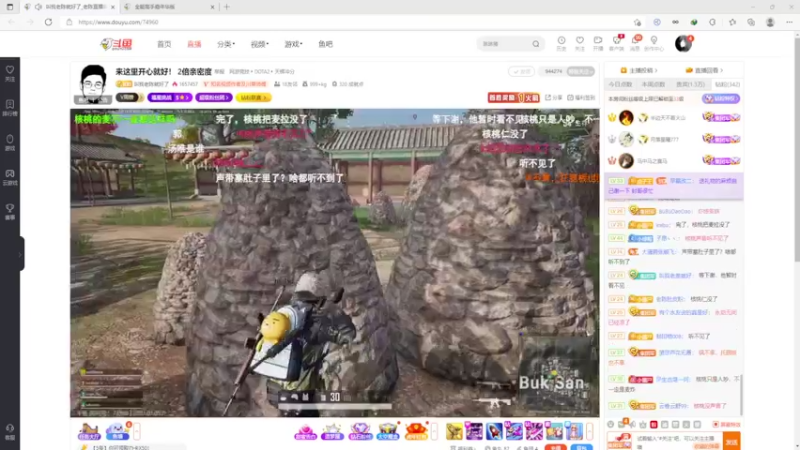Viewport: 800px width, 450px height.
Task: Expand the 视频 video dropdown
Action: 260,44
